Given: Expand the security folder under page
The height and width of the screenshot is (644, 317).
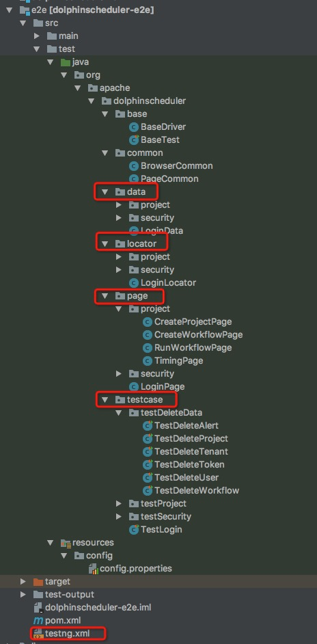Looking at the screenshot, I should pos(119,374).
